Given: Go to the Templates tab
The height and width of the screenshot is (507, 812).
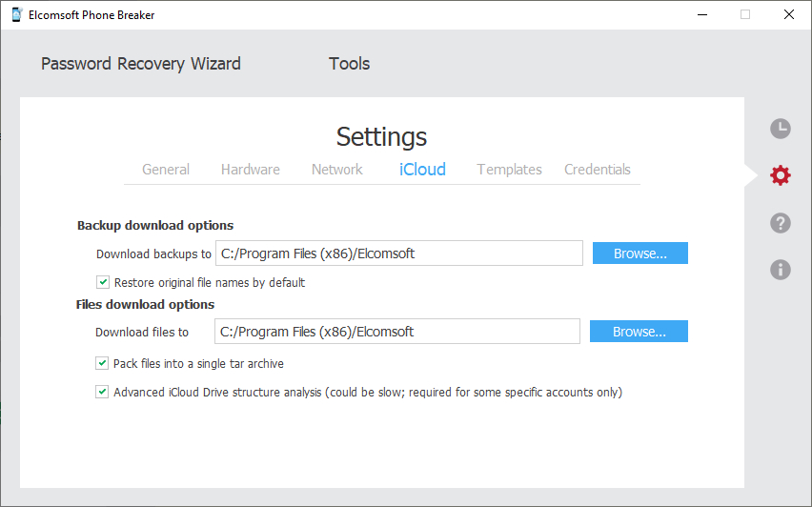Looking at the screenshot, I should (x=509, y=170).
